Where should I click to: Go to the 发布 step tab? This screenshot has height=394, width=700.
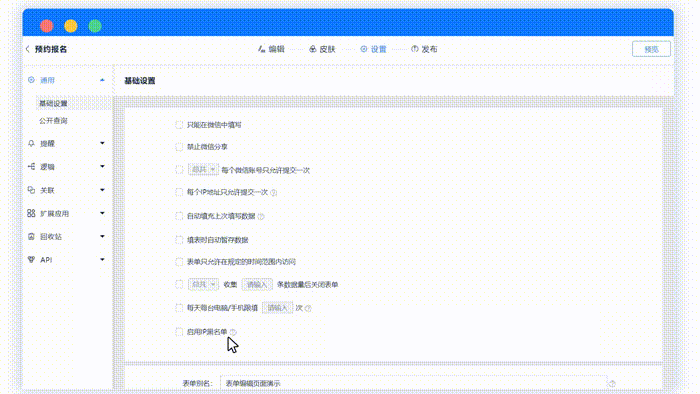424,49
